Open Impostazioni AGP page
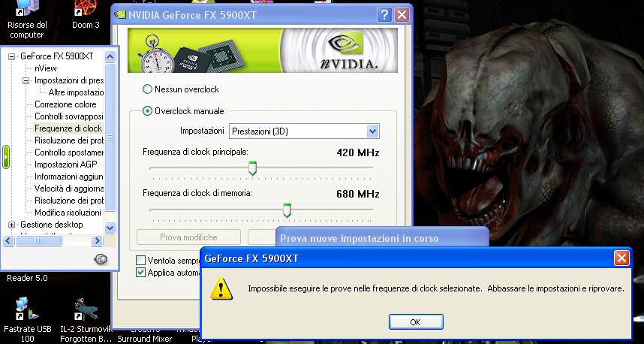The height and width of the screenshot is (344, 644). (66, 164)
